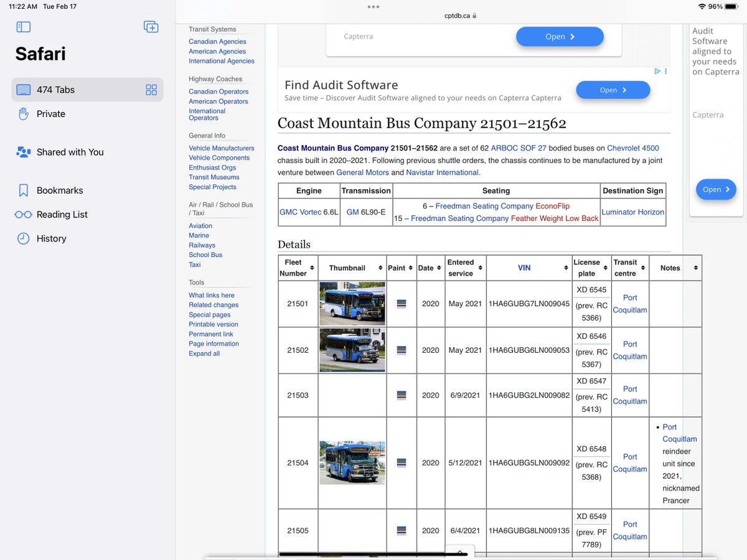The image size is (747, 560).
Task: Tap the battery status icon
Action: tap(731, 6)
